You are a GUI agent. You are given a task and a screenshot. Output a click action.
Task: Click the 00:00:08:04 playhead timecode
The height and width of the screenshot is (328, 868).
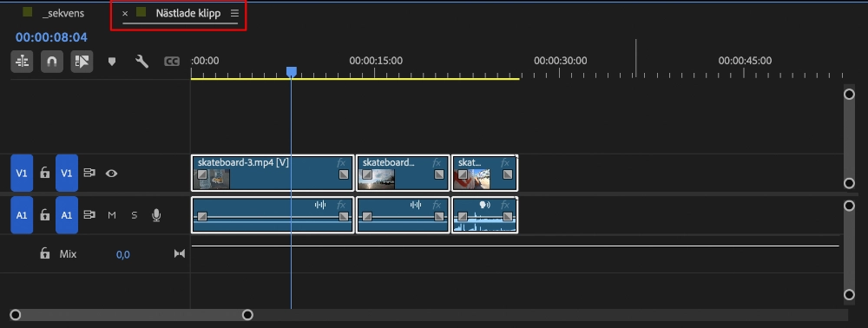tap(51, 37)
